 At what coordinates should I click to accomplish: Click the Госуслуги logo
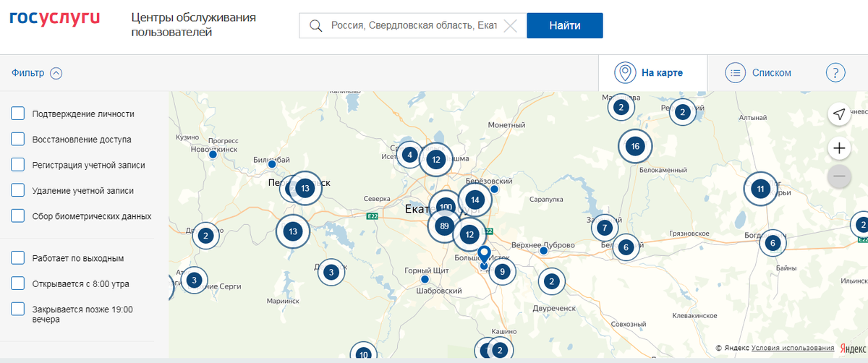coord(55,18)
